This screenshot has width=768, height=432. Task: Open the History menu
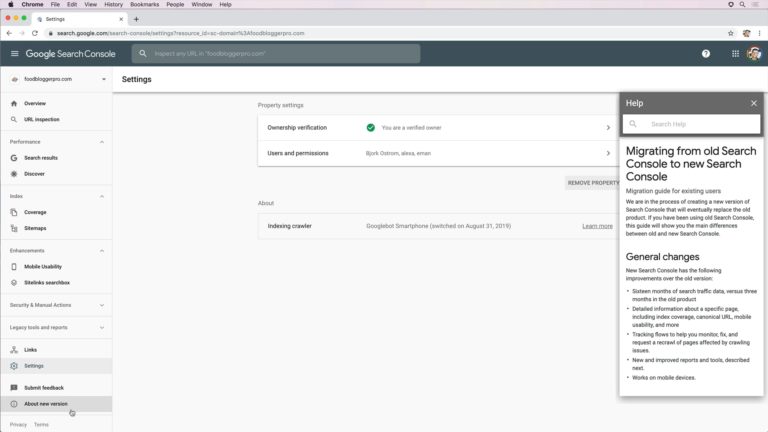(113, 4)
